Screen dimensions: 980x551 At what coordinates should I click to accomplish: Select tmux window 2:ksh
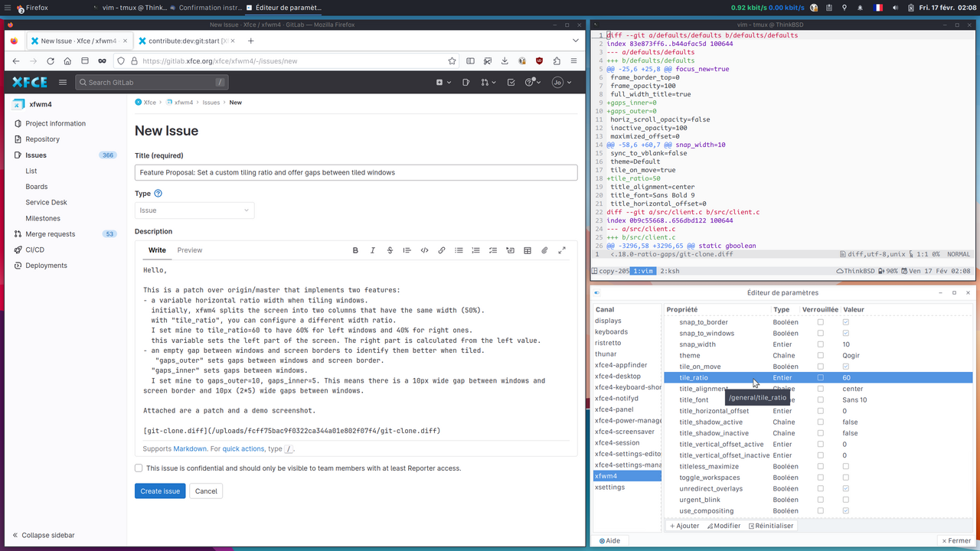point(670,271)
